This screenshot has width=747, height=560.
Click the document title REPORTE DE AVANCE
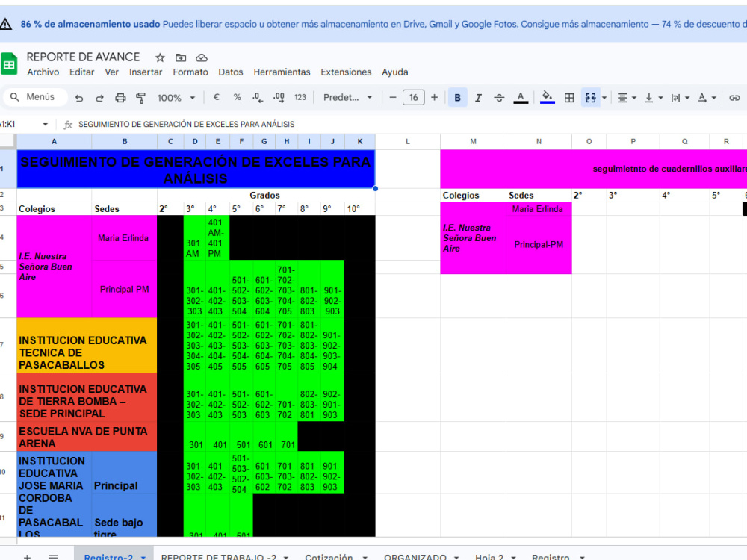(83, 57)
